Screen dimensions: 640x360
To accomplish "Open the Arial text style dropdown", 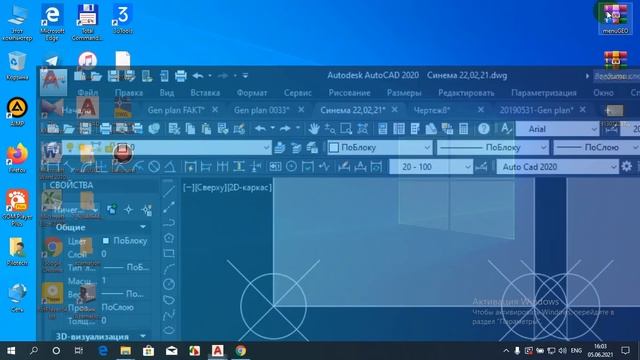I will point(557,129).
